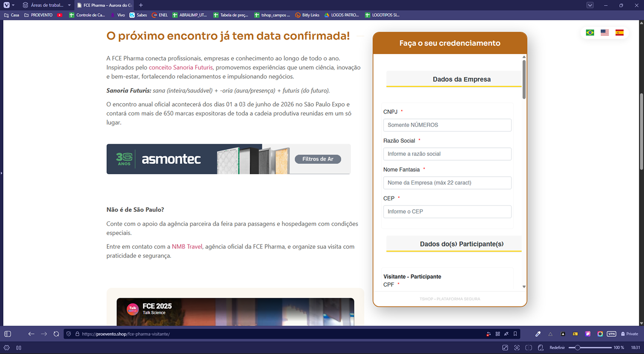Click the main page vertical scrollbar thumb
This screenshot has height=354, width=644.
tap(641, 131)
